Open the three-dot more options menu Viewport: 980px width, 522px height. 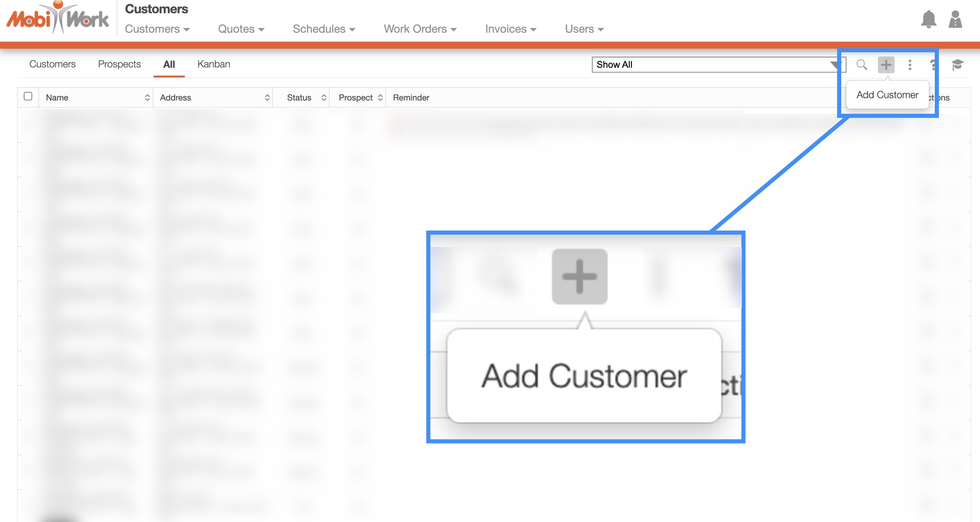click(910, 65)
